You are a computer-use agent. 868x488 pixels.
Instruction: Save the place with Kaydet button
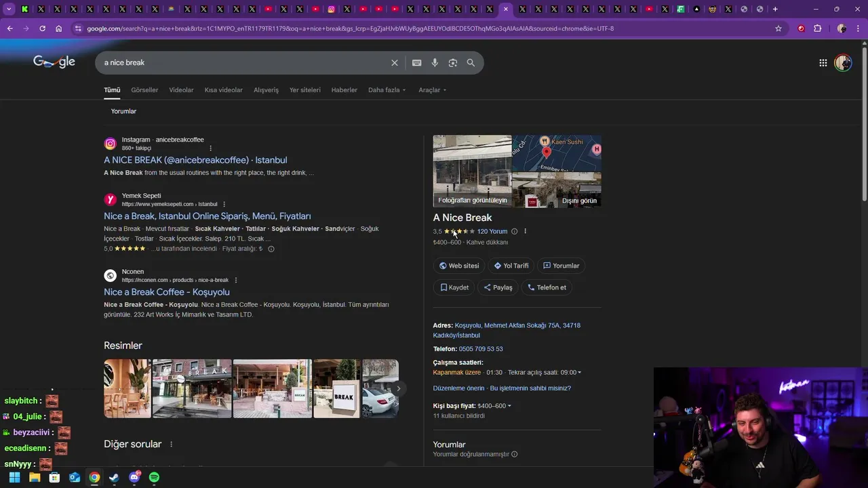[454, 287]
